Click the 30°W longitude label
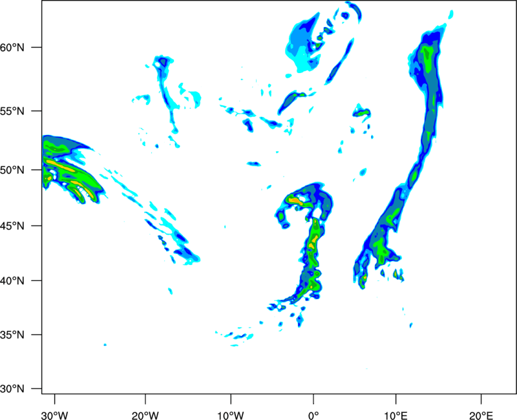The height and width of the screenshot is (420, 517). 54,415
